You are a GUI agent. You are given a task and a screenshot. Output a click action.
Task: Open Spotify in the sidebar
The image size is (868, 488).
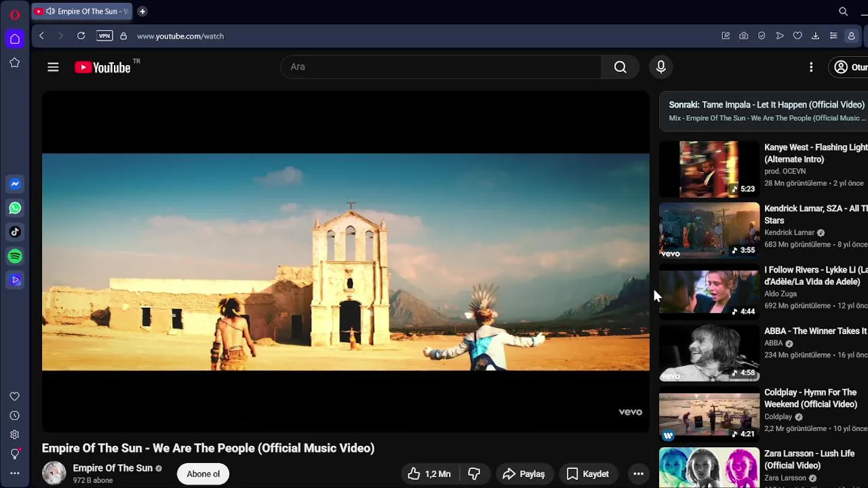15,256
